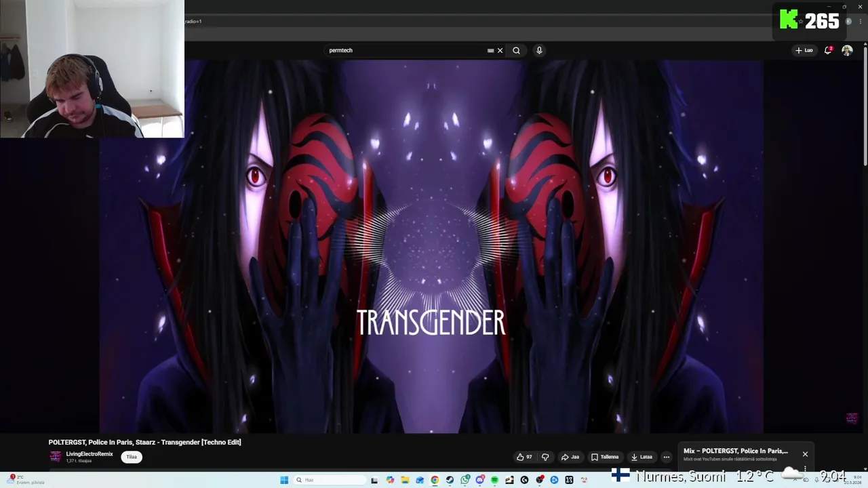Open the Mix playlist panel three-dot options
The width and height of the screenshot is (868, 488).
[x=805, y=468]
